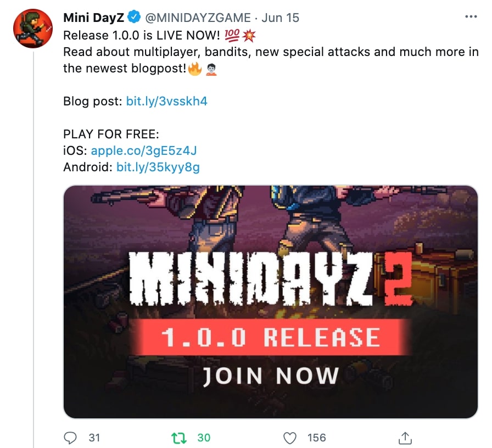This screenshot has width=492, height=448.
Task: Toggle the retweet icon
Action: click(x=179, y=438)
